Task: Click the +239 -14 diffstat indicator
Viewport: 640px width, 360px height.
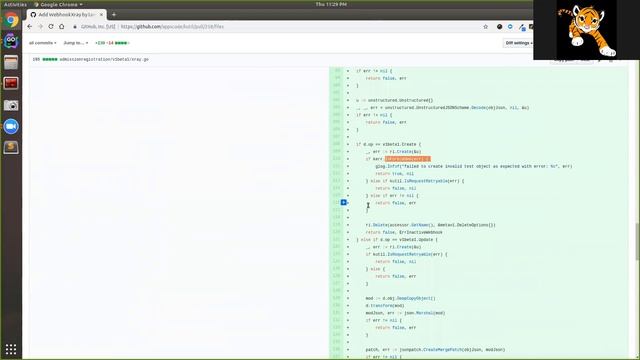Action: (112, 43)
